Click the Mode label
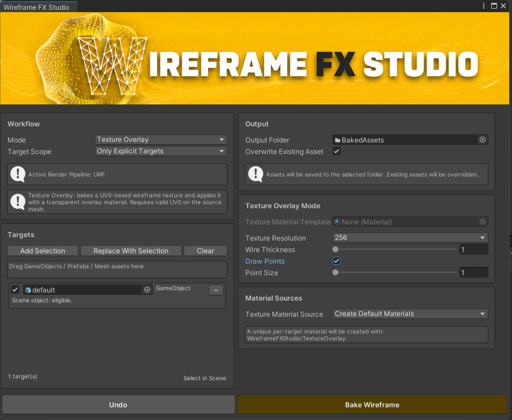 point(17,140)
